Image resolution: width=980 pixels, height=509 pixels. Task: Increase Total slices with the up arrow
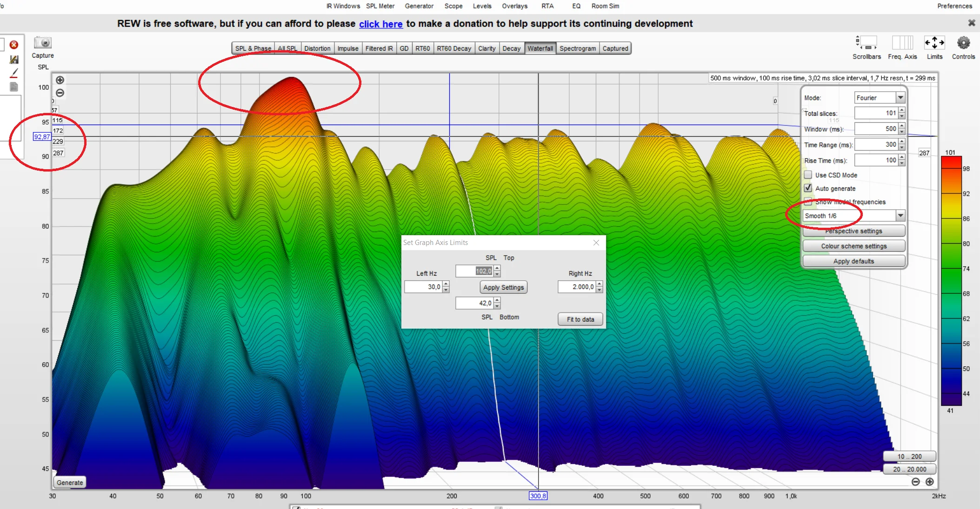point(902,110)
